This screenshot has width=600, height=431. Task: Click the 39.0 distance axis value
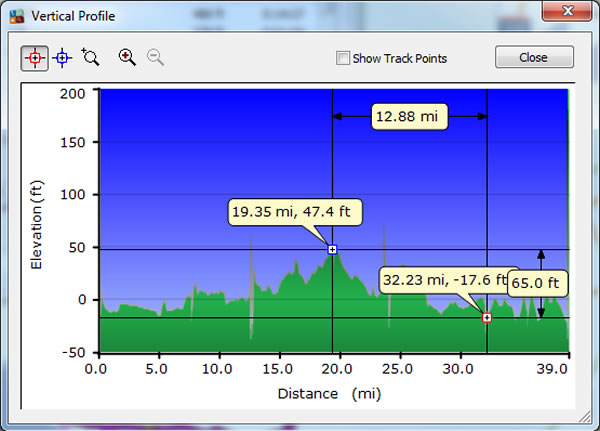pos(551,369)
